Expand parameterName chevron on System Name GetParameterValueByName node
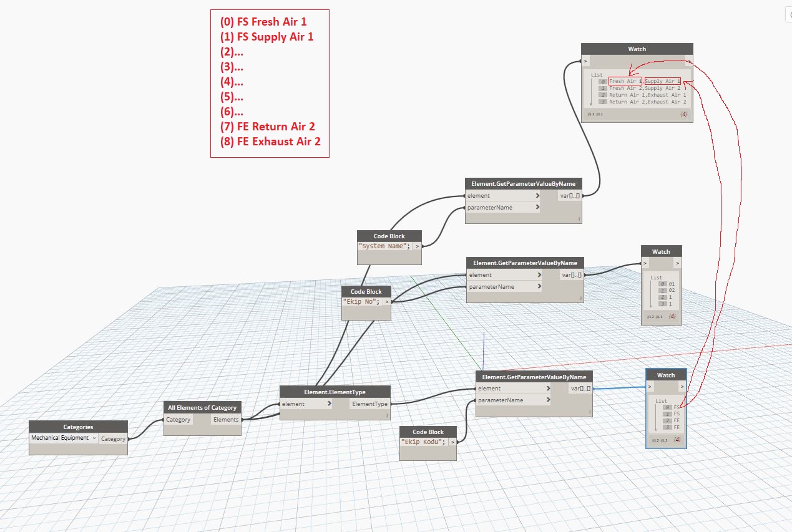The height and width of the screenshot is (532, 792). click(537, 207)
